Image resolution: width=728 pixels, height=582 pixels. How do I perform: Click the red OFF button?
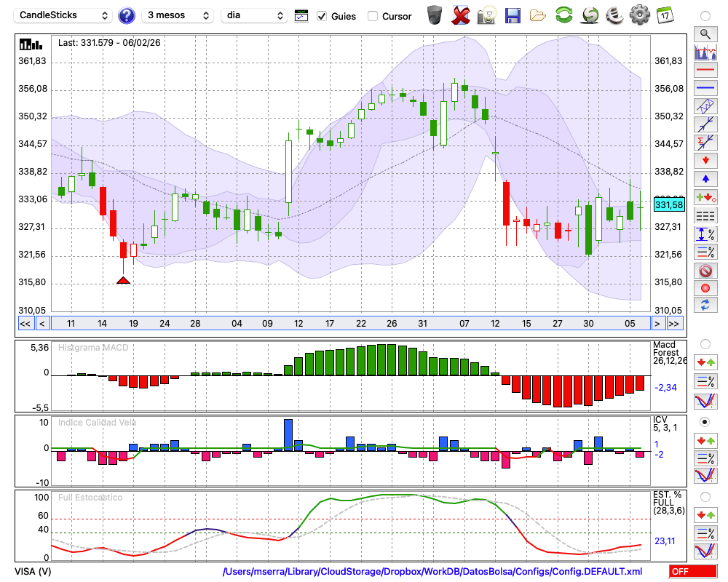point(693,572)
